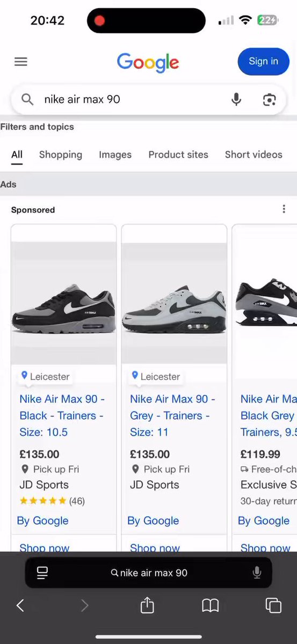This screenshot has height=644, width=297.
Task: Open the Google hamburger menu
Action: (21, 62)
